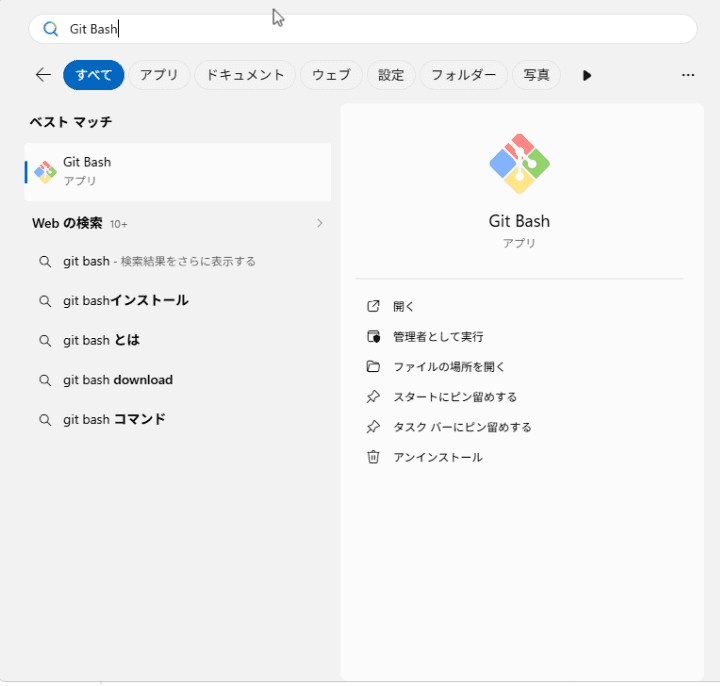Select the フォルダー filter tab
This screenshot has height=686, width=720.
(x=464, y=75)
